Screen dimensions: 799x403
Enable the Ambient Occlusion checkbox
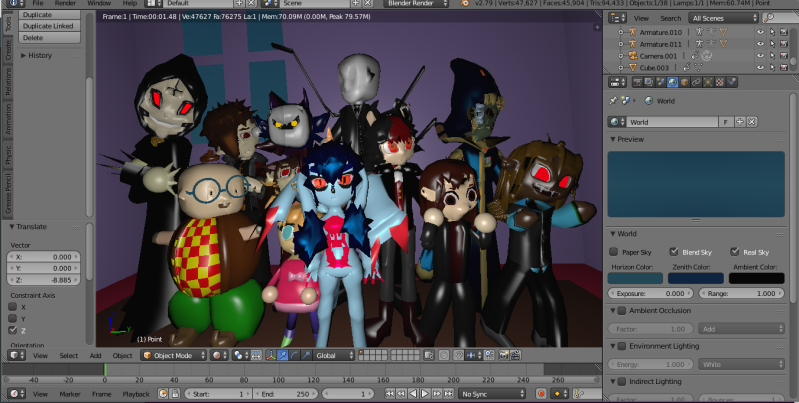[x=622, y=310]
